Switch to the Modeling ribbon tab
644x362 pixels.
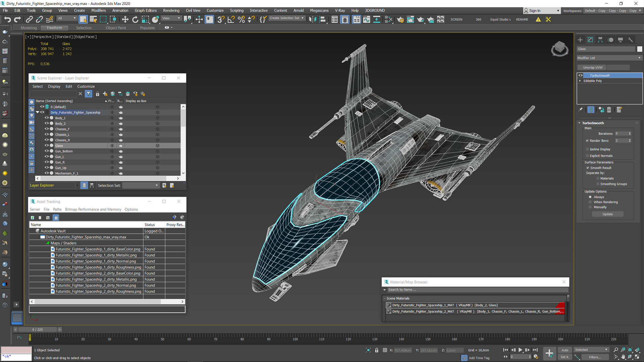point(29,28)
